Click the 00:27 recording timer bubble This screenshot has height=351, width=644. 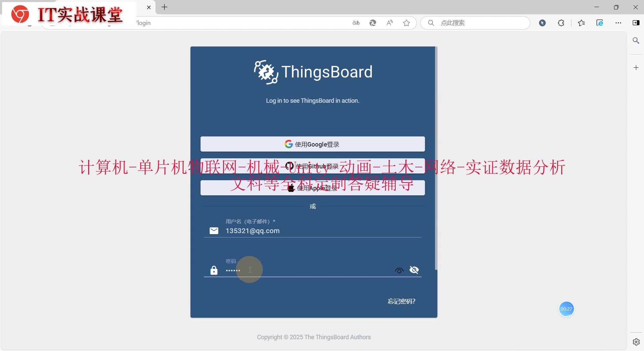click(x=566, y=309)
